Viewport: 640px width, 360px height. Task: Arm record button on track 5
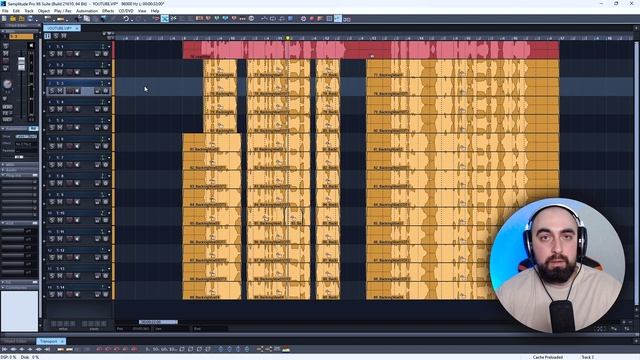click(69, 128)
